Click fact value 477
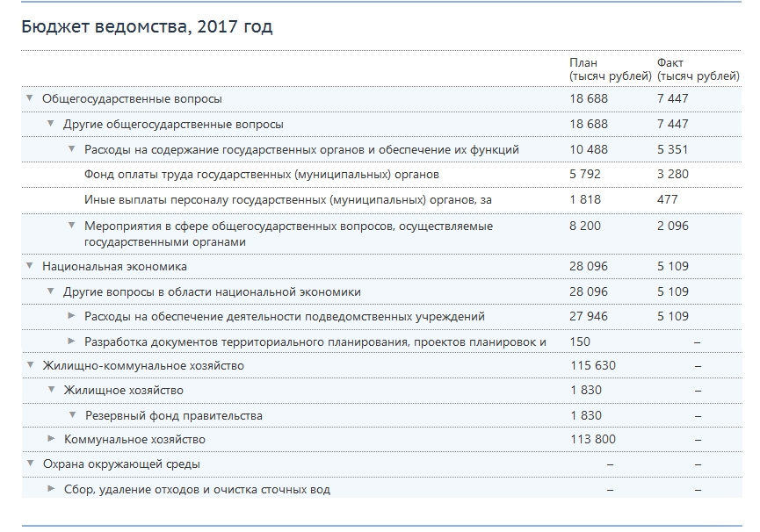 [x=668, y=200]
